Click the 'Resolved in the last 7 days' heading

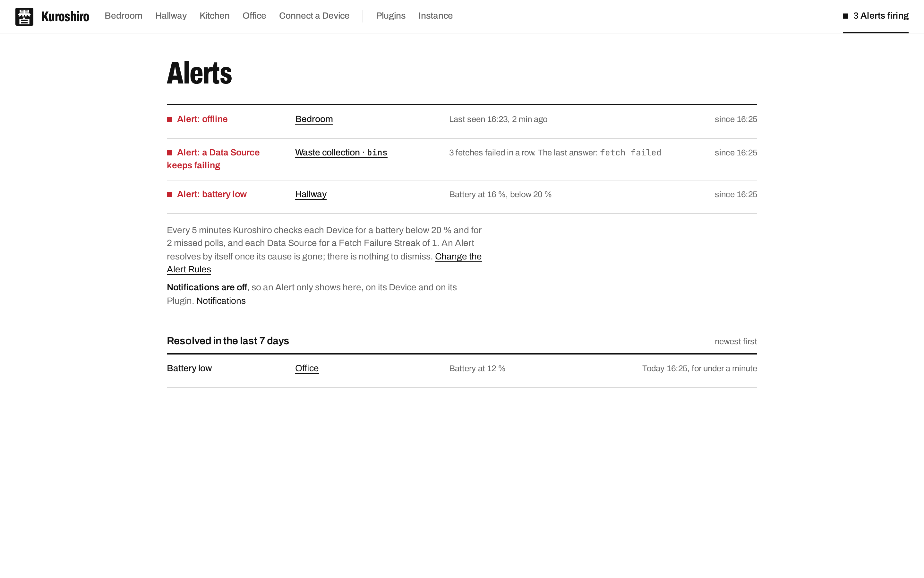point(228,341)
